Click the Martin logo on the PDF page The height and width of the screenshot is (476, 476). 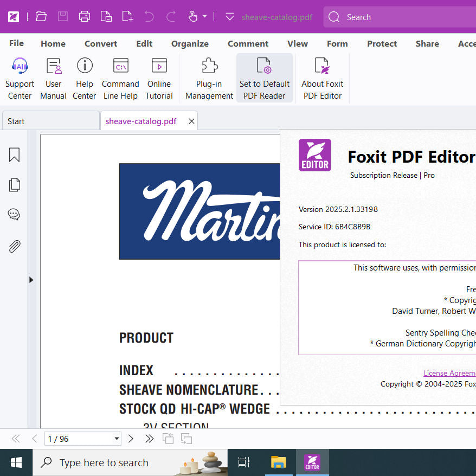200,211
